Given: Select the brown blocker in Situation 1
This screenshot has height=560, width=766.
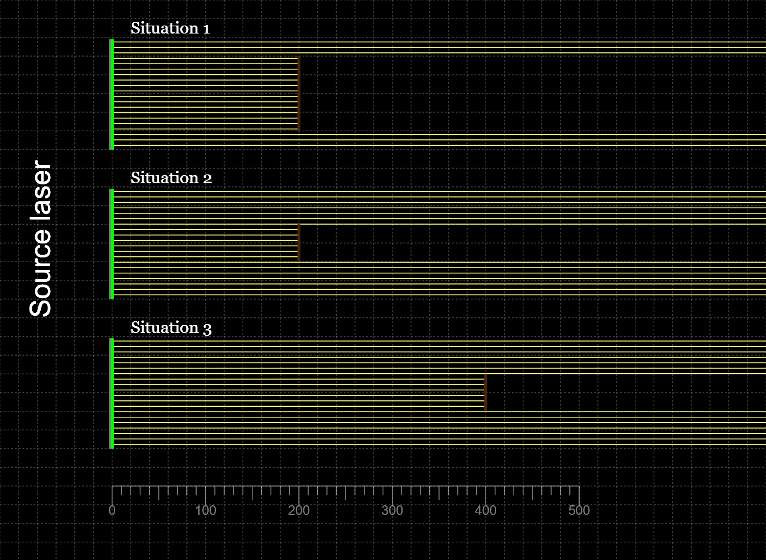Looking at the screenshot, I should coord(298,94).
